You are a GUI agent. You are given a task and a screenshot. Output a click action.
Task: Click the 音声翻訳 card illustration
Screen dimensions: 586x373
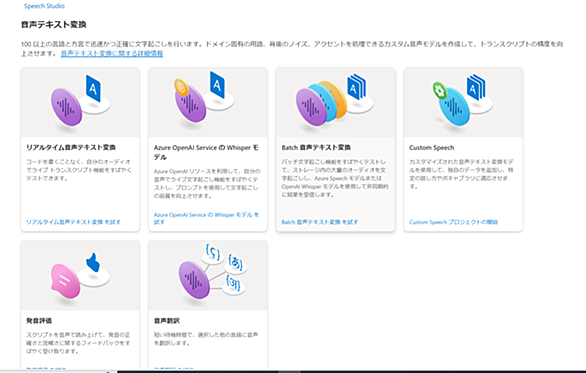[208, 275]
